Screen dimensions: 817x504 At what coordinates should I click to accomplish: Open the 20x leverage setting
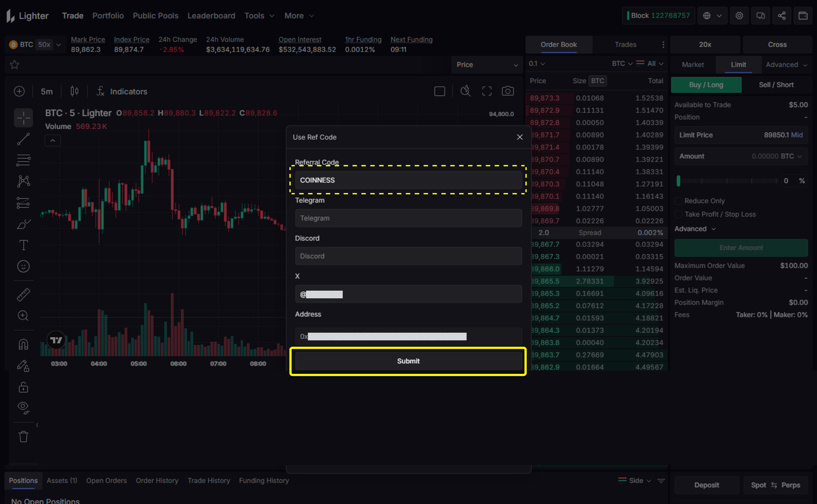tap(705, 45)
